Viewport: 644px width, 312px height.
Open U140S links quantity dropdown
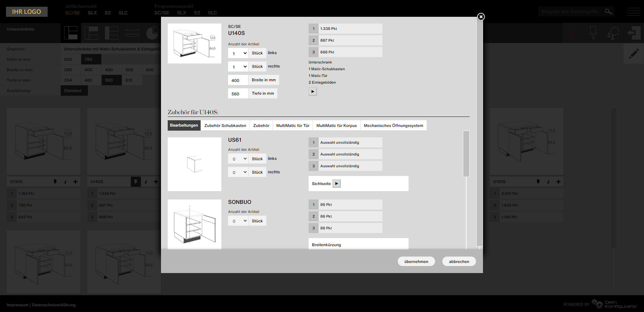[238, 53]
